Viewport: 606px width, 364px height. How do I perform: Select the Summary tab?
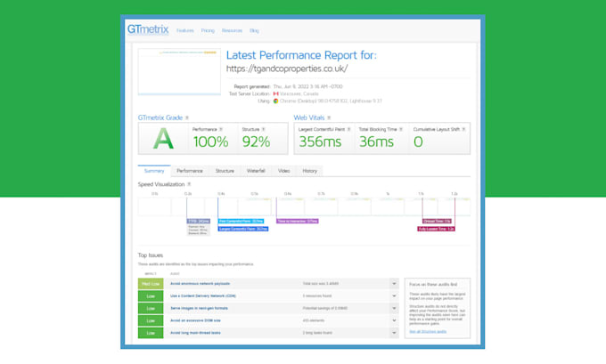click(154, 171)
